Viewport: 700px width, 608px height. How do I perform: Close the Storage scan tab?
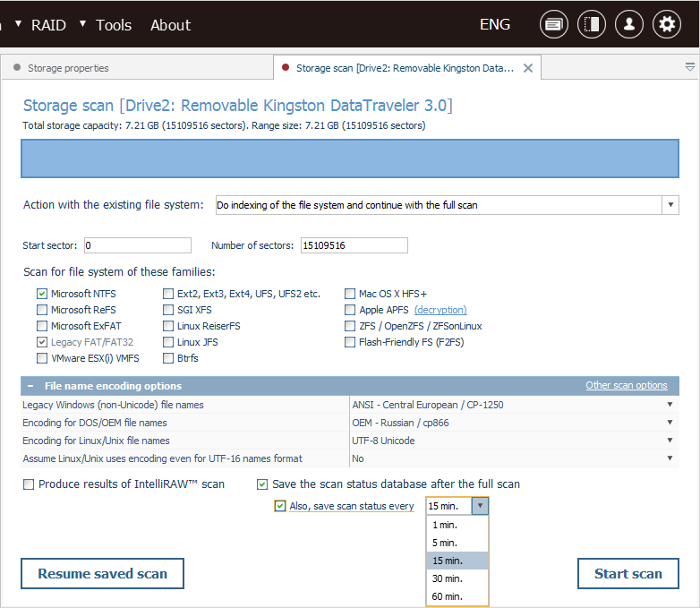528,68
